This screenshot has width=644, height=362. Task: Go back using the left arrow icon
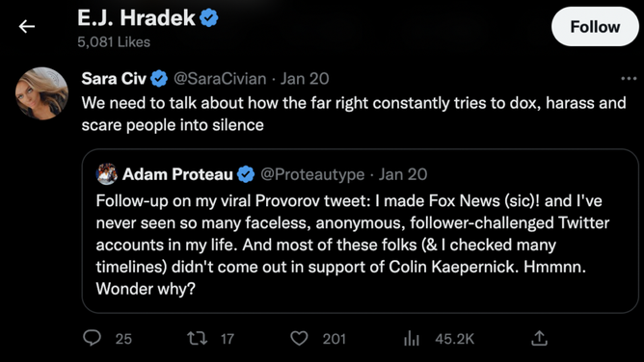coord(27,27)
